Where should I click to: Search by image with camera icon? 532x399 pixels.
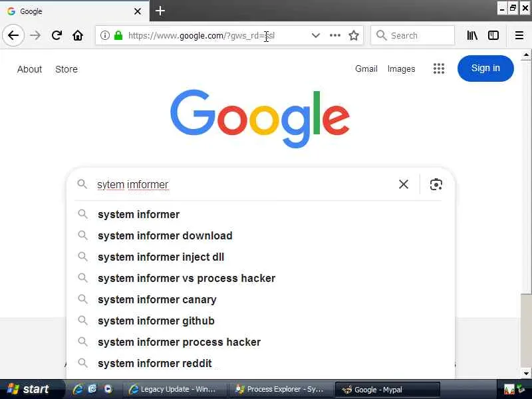click(x=436, y=184)
